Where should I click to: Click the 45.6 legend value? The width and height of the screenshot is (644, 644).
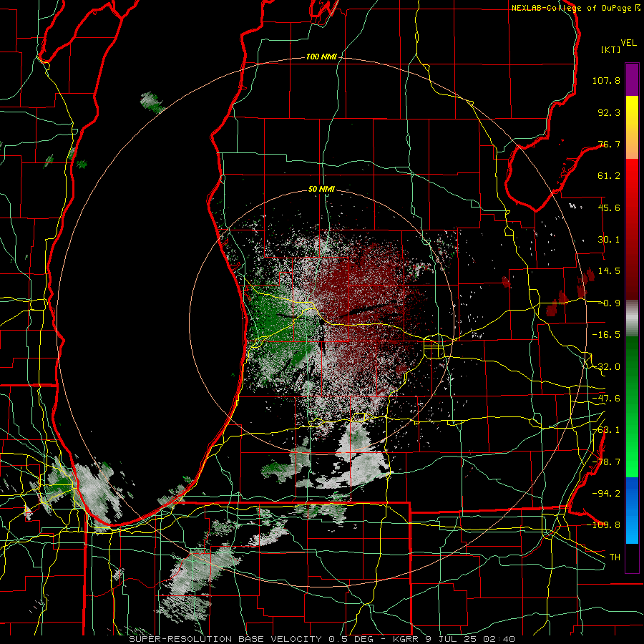[609, 208]
